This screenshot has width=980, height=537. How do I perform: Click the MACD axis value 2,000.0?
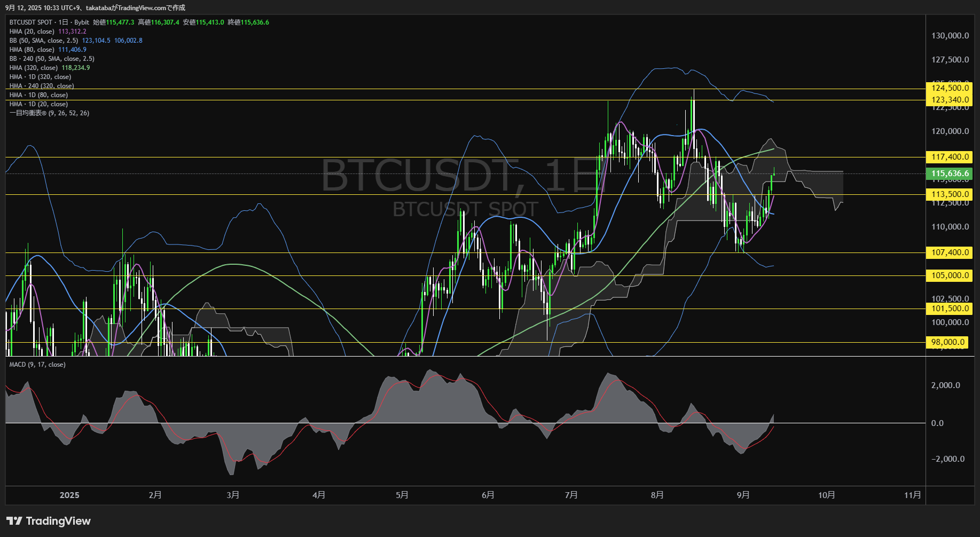pyautogui.click(x=945, y=385)
